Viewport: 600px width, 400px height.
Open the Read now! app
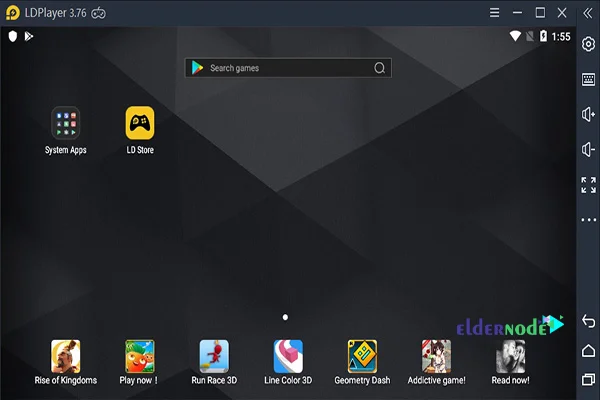[x=510, y=356]
